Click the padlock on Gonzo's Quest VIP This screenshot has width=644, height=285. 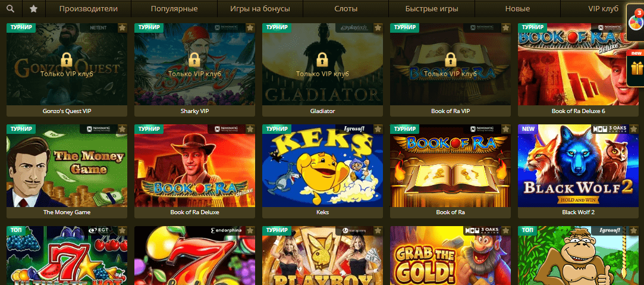tap(67, 60)
